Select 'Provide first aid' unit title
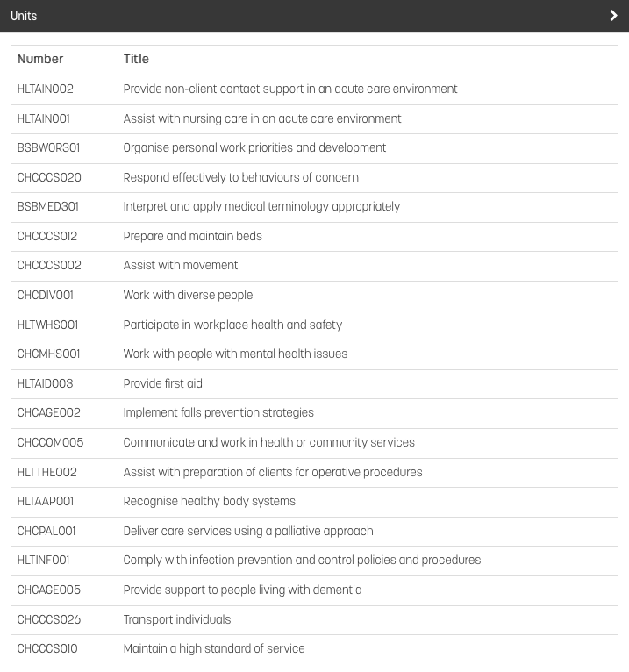 [163, 383]
